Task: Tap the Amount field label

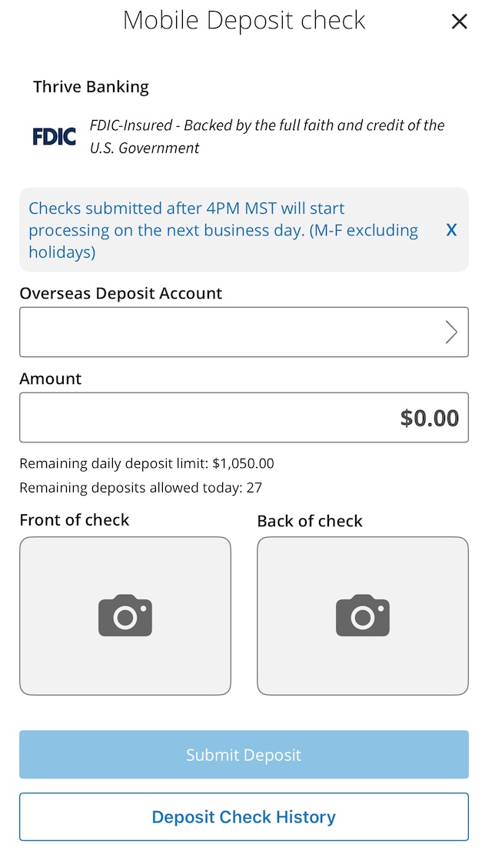Action: tap(50, 379)
